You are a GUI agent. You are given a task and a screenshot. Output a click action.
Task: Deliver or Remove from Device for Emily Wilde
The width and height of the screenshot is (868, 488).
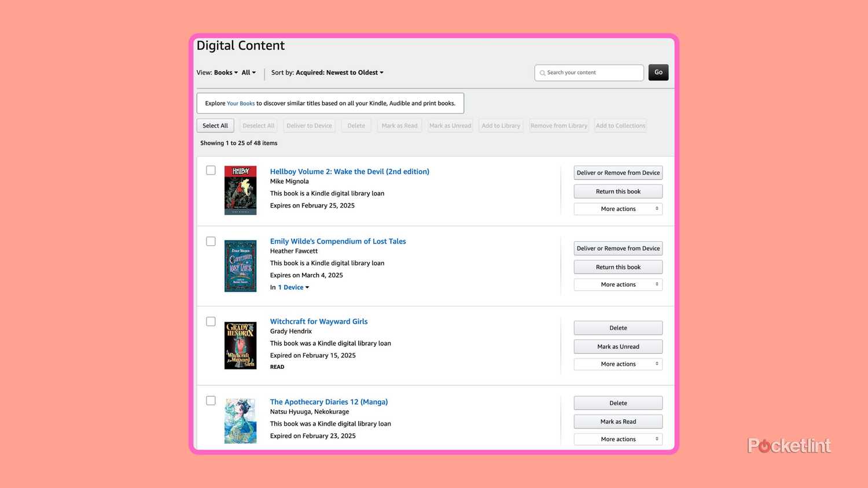(x=618, y=249)
